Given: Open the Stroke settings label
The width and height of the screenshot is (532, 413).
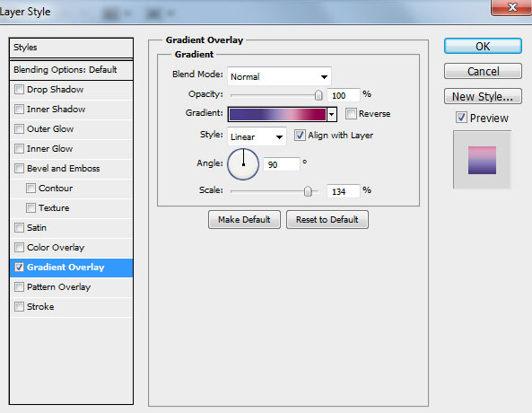Looking at the screenshot, I should point(40,306).
